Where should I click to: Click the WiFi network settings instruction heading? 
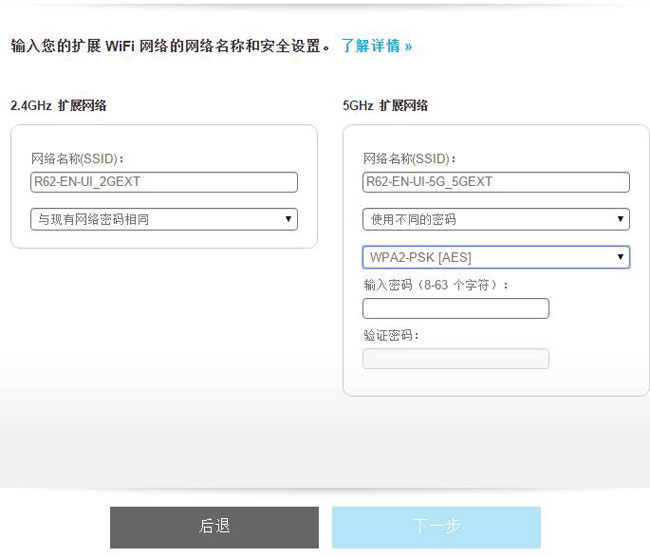tap(170, 46)
